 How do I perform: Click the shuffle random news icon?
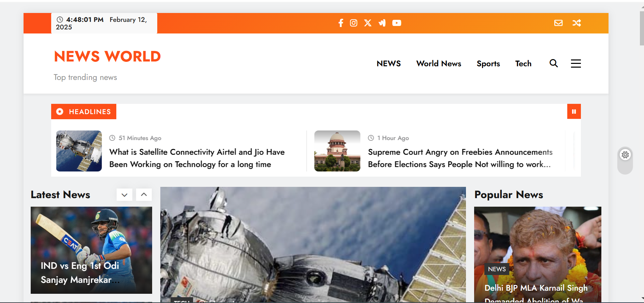point(577,23)
